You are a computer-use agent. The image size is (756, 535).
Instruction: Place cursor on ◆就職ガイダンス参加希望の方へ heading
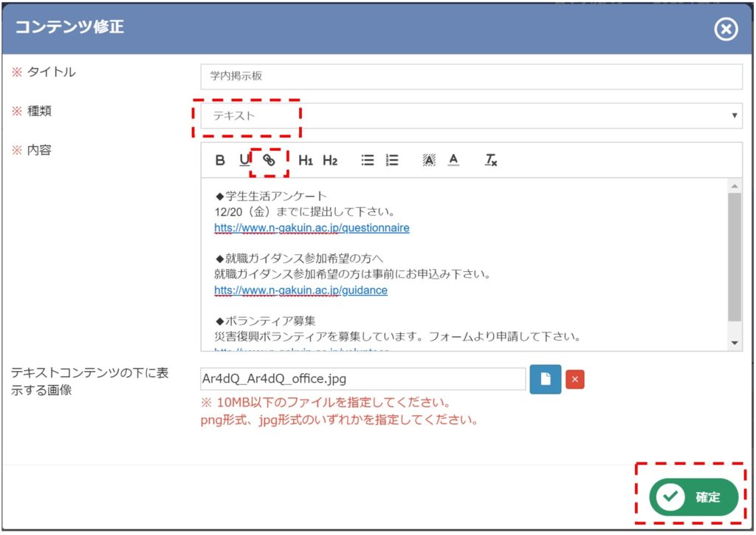299,259
